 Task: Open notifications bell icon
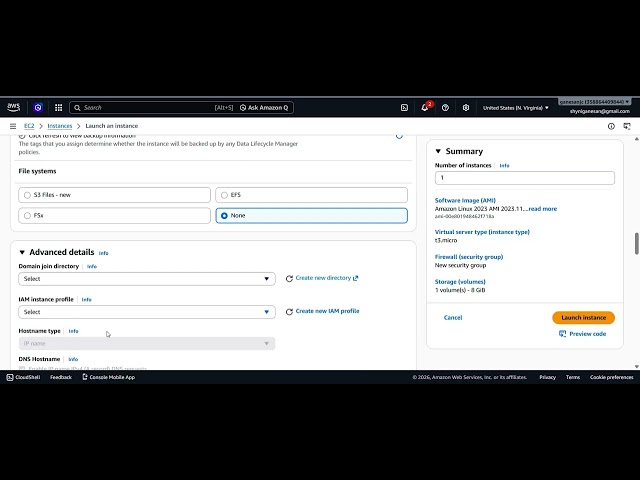tap(424, 108)
